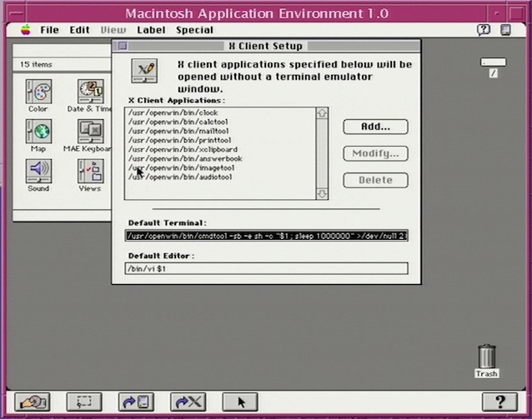Click the list scroll up arrow
This screenshot has height=419, width=532.
(322, 113)
